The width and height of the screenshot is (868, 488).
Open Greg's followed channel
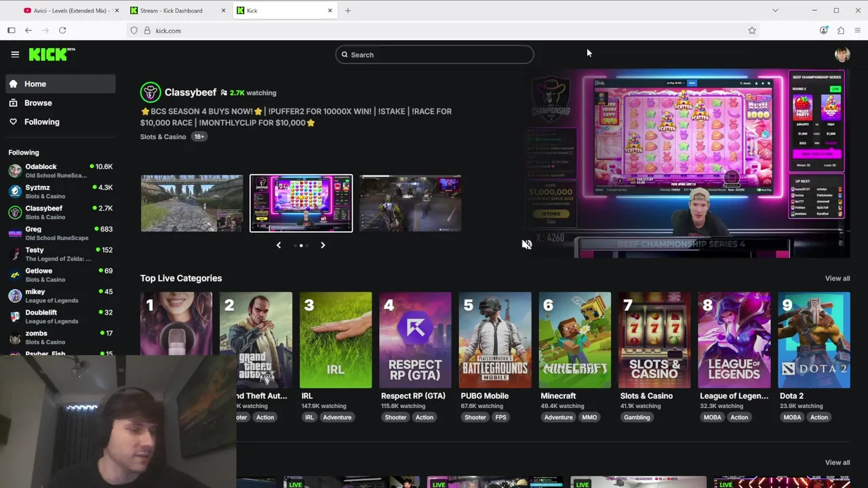pyautogui.click(x=60, y=233)
